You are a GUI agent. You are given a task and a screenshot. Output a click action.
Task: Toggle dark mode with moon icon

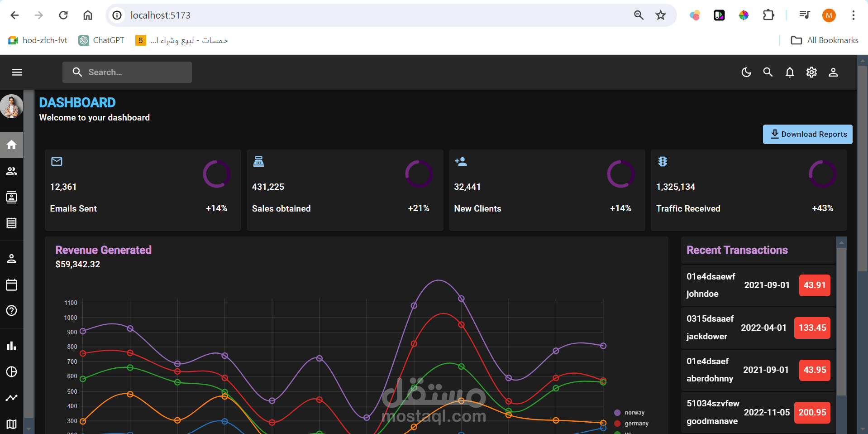(x=746, y=72)
